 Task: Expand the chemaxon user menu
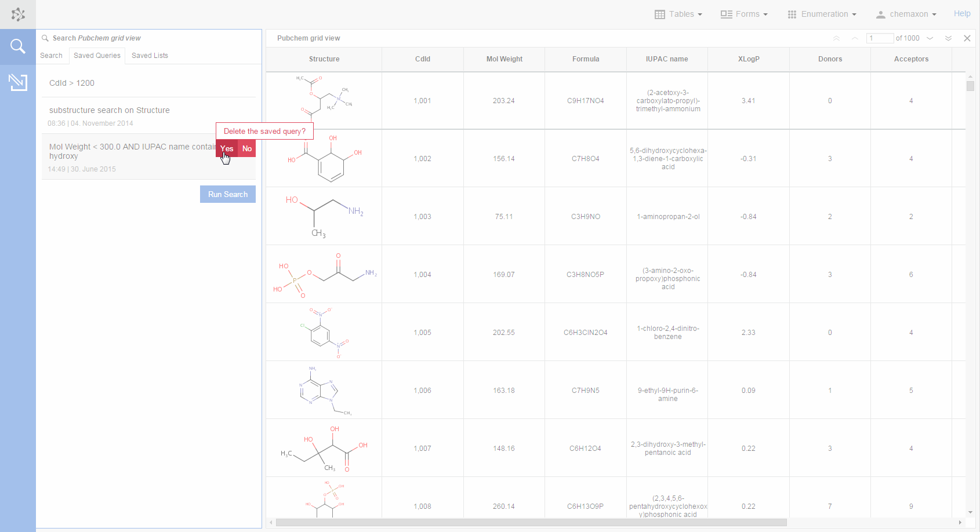[906, 14]
